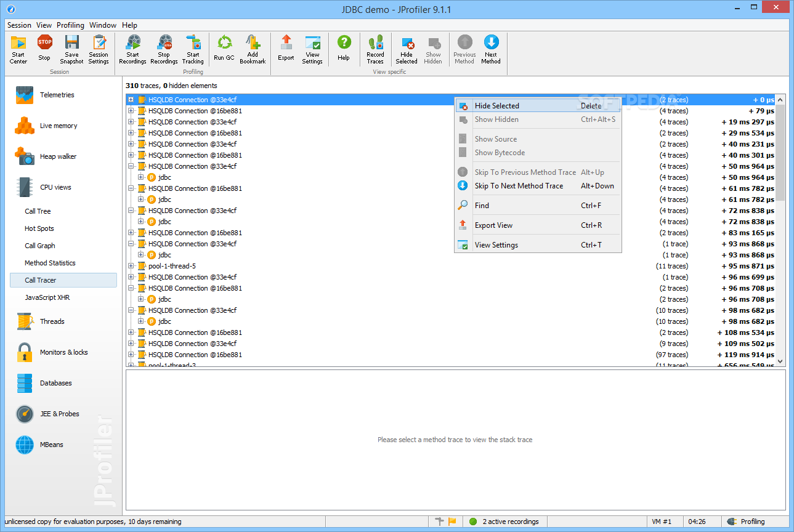This screenshot has height=532, width=794.
Task: Click the + 119 ms 914 µs time value
Action: pos(745,355)
